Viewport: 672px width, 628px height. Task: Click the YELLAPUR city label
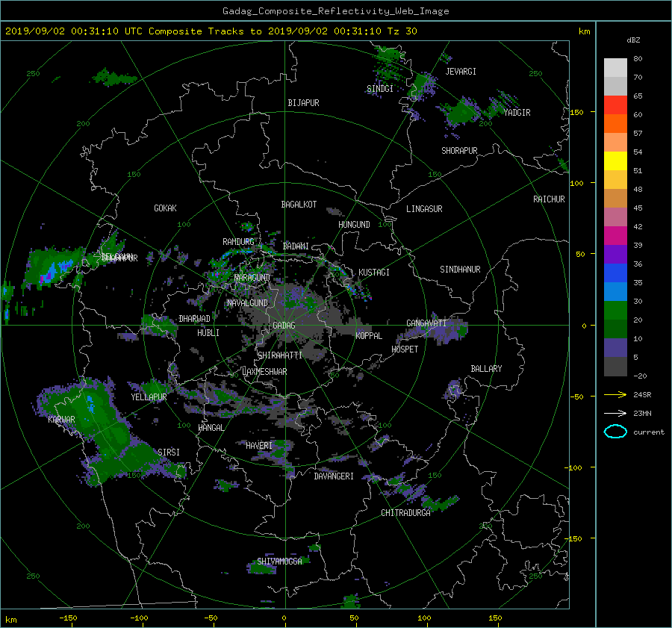149,397
